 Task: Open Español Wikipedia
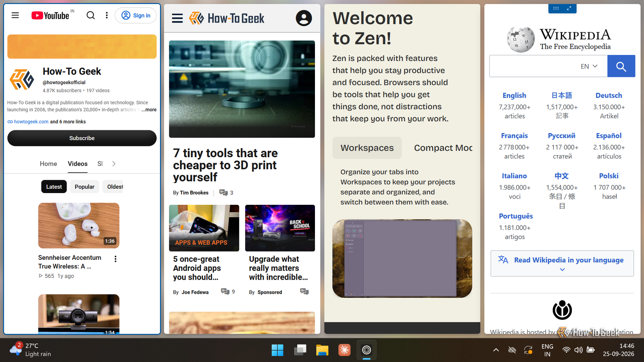pyautogui.click(x=609, y=136)
